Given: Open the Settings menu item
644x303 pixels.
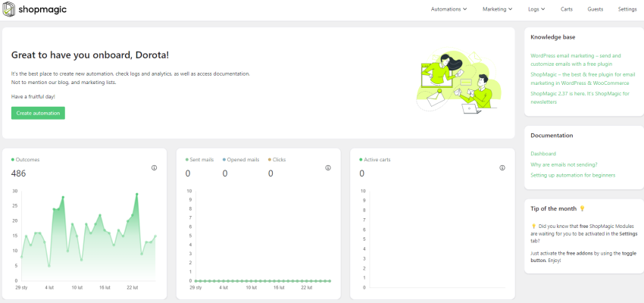Looking at the screenshot, I should [x=627, y=9].
